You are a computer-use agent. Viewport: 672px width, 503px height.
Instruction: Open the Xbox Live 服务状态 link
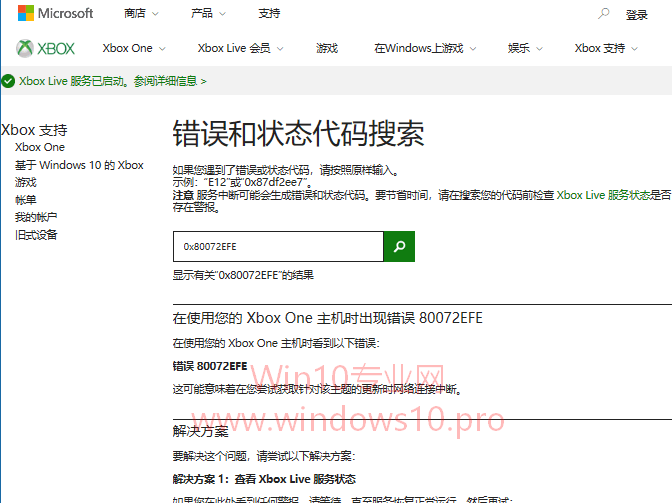603,195
